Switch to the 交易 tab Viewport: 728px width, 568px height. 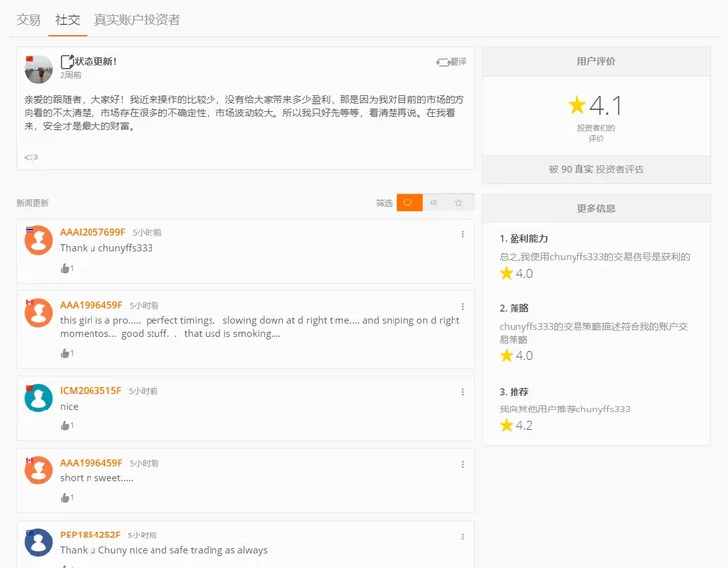tap(29, 20)
